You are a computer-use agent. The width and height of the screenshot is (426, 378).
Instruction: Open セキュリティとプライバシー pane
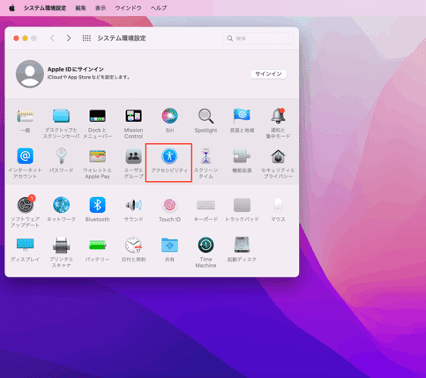tap(278, 163)
